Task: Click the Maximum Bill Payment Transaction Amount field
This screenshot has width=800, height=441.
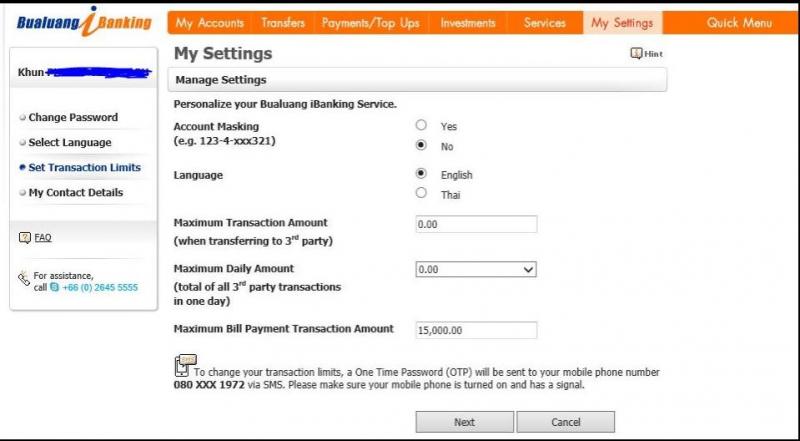Action: coord(476,330)
